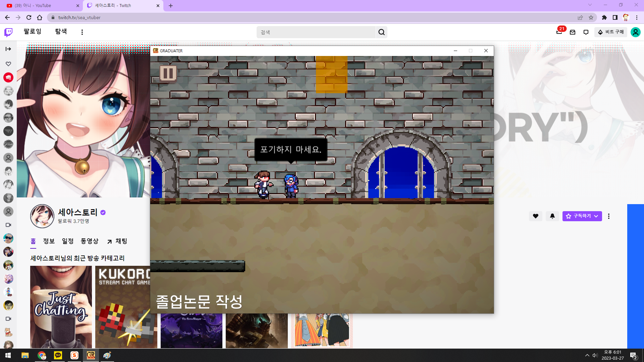Toggle Chrome side panel icon
The height and width of the screenshot is (362, 644).
tap(615, 17)
